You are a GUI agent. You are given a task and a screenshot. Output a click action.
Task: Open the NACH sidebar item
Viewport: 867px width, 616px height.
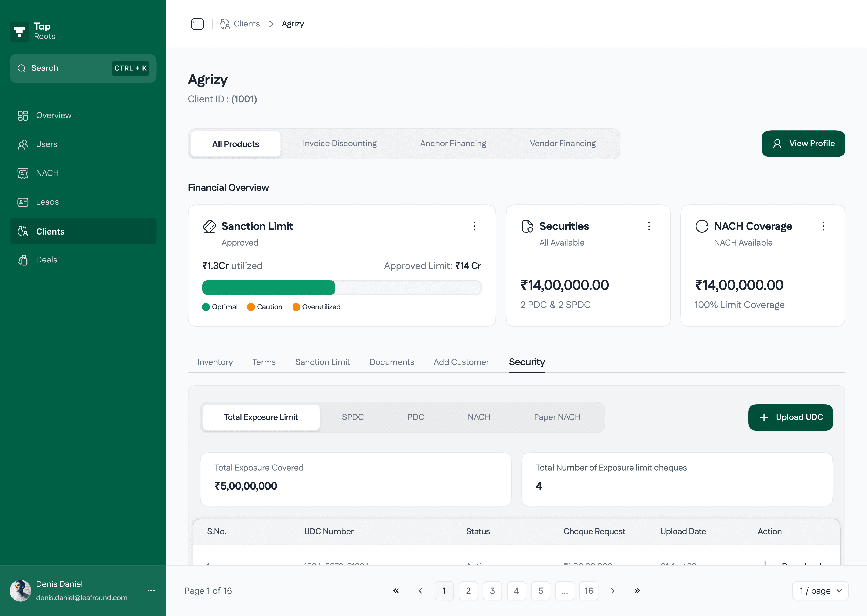coord(47,173)
